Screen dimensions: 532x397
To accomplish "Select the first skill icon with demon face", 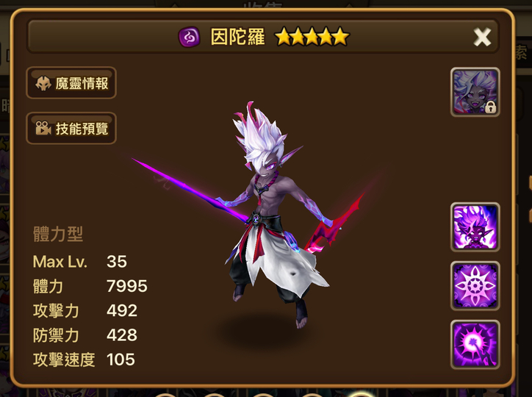I will pyautogui.click(x=475, y=227).
